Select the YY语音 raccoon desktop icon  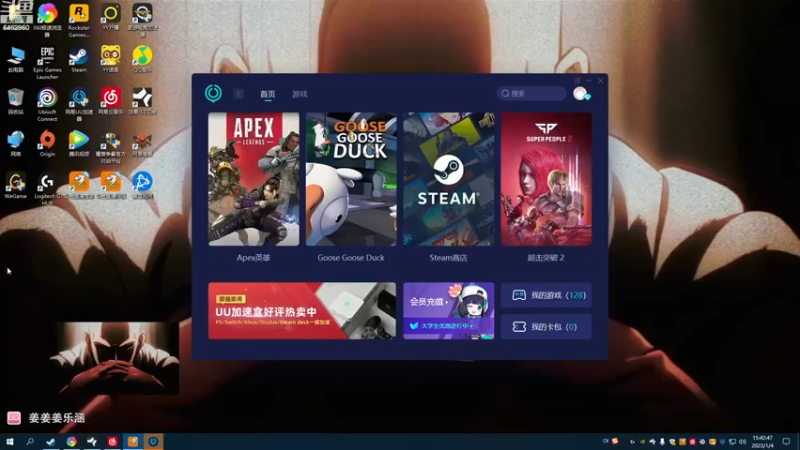pyautogui.click(x=110, y=59)
